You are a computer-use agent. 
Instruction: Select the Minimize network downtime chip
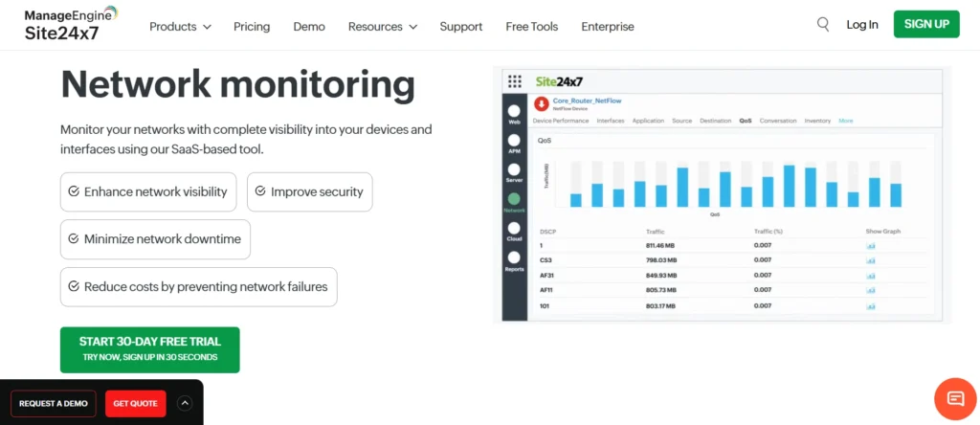click(155, 239)
